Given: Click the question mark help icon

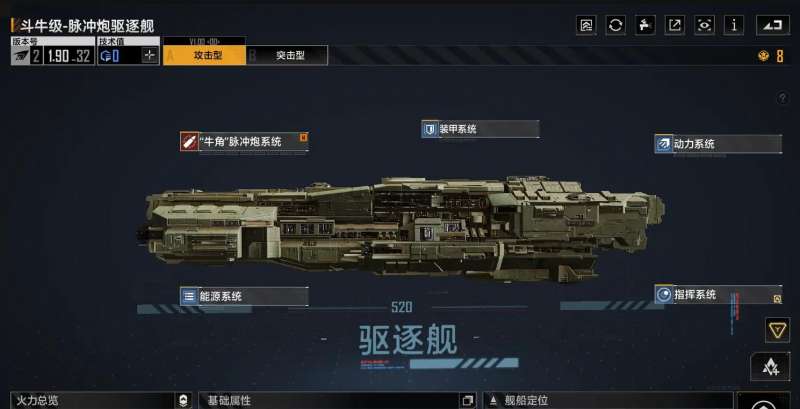Looking at the screenshot, I should [783, 98].
